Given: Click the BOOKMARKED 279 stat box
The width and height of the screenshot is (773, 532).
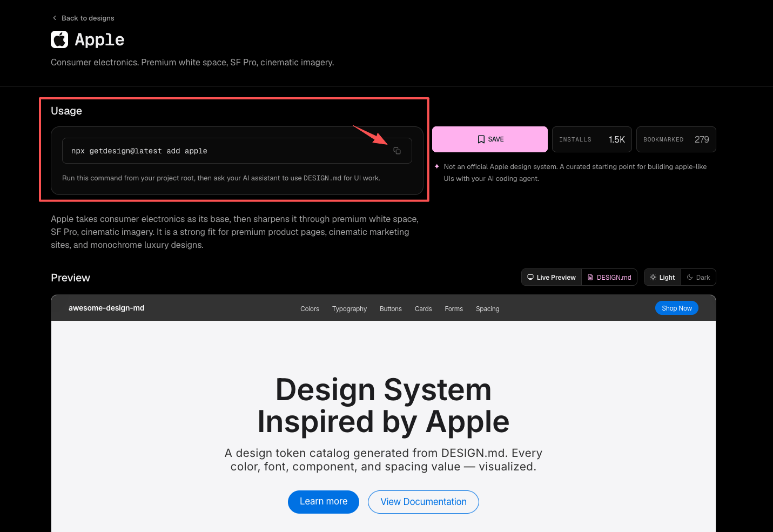Looking at the screenshot, I should [676, 139].
